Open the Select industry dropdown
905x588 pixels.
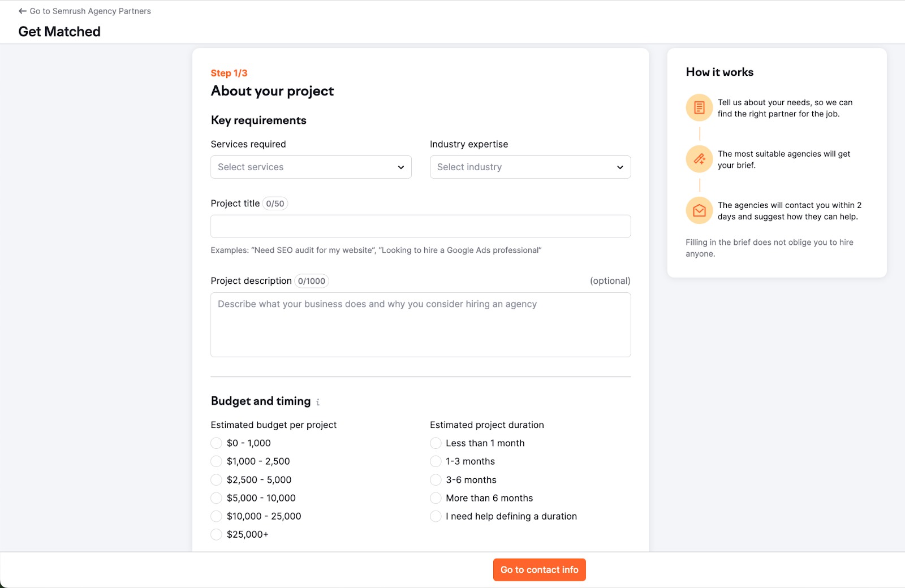[x=529, y=167]
